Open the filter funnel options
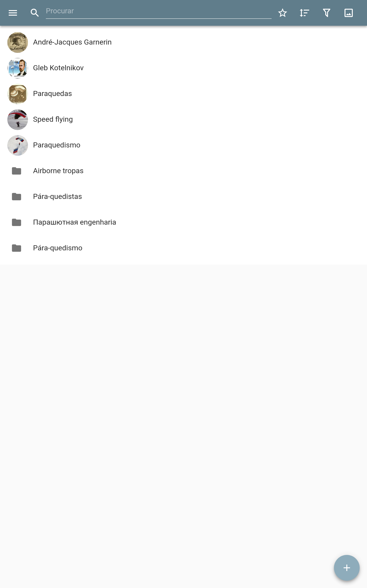The width and height of the screenshot is (367, 588). pos(326,13)
